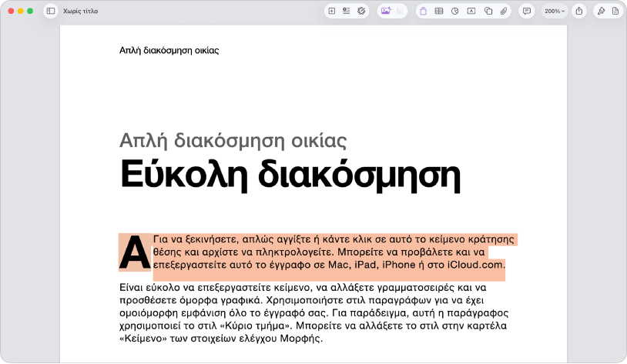Click the drop cap letter 'Α'
Viewport: 627px width, 364px height.
click(x=135, y=252)
